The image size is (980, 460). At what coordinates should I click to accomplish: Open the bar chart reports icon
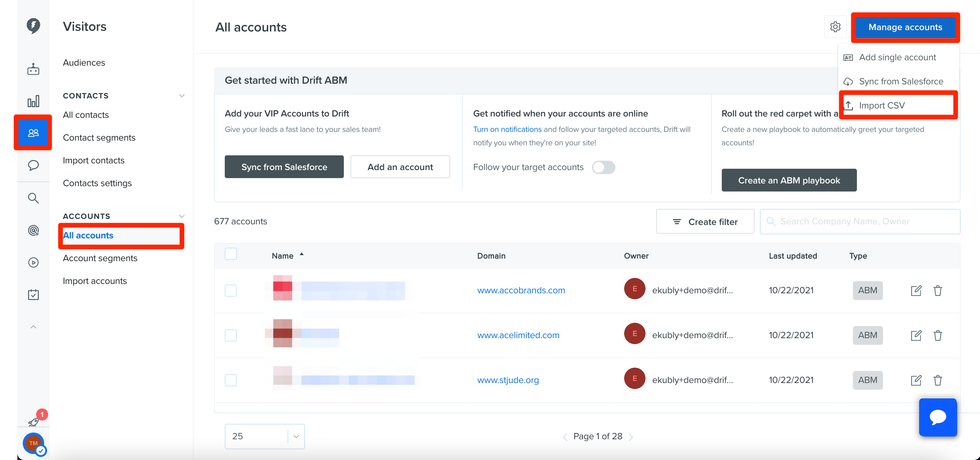point(33,101)
